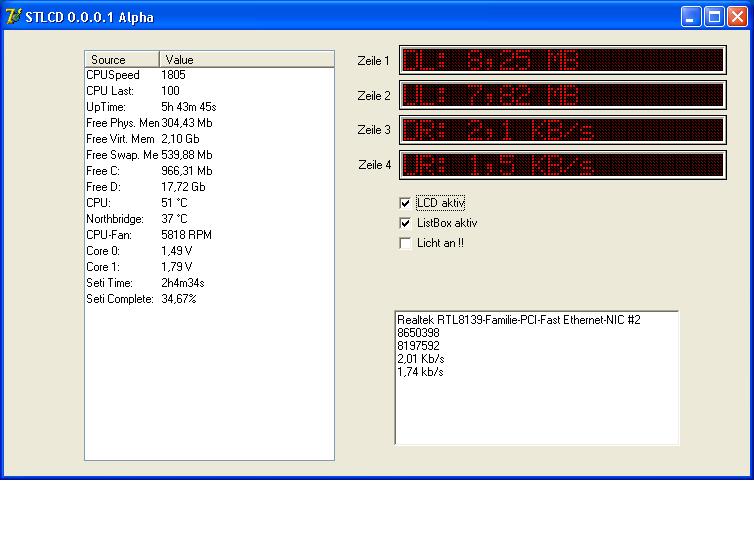Maximize the STLCD window
754x536 pixels.
point(714,16)
